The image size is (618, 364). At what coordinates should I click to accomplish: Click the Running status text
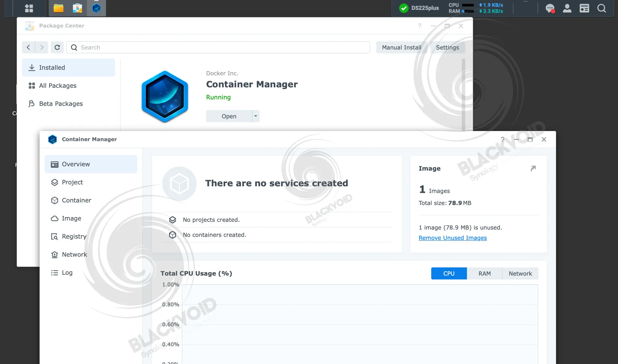pos(218,97)
